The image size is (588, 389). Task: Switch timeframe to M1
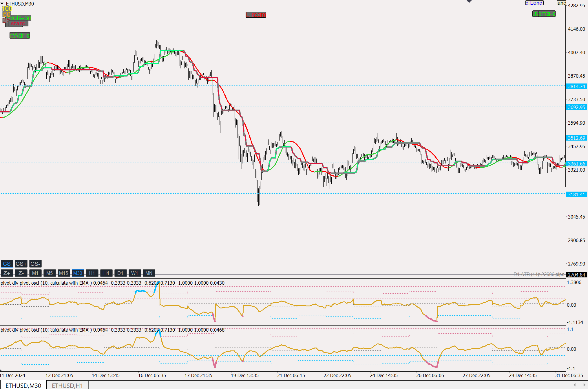[x=35, y=273]
